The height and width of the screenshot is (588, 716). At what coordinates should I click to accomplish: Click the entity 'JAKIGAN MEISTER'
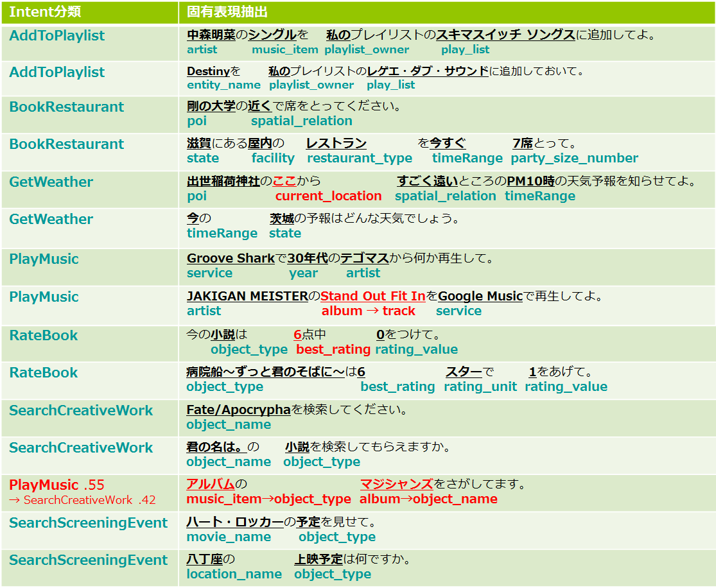point(247,297)
